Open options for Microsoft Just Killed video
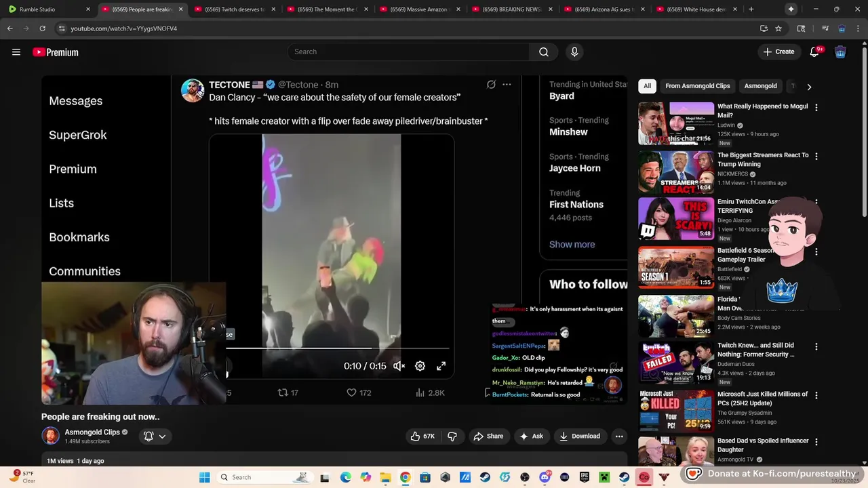Screen dimensions: 868x488 coord(816,395)
